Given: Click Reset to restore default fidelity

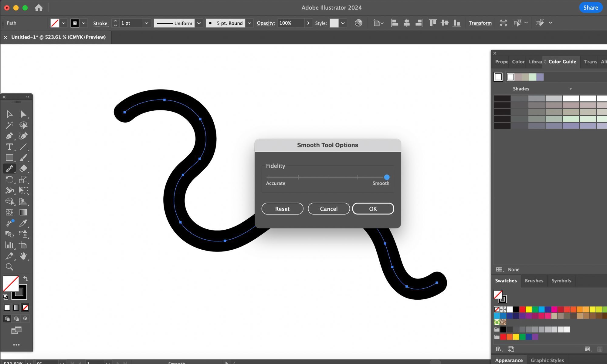Looking at the screenshot, I should tap(282, 208).
